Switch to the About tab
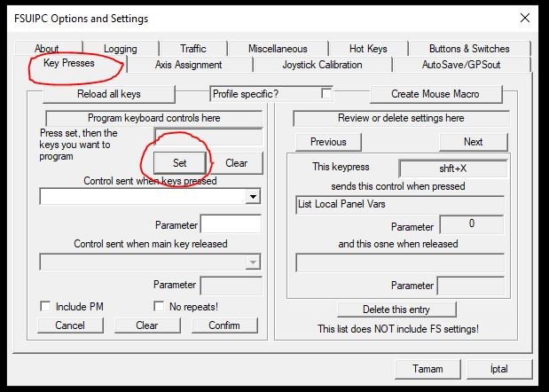The width and height of the screenshot is (549, 392). click(47, 48)
